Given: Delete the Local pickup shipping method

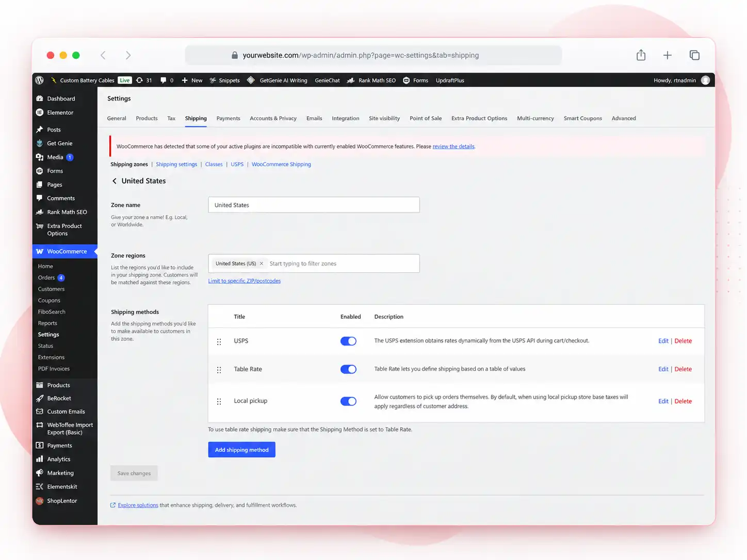Looking at the screenshot, I should 683,401.
